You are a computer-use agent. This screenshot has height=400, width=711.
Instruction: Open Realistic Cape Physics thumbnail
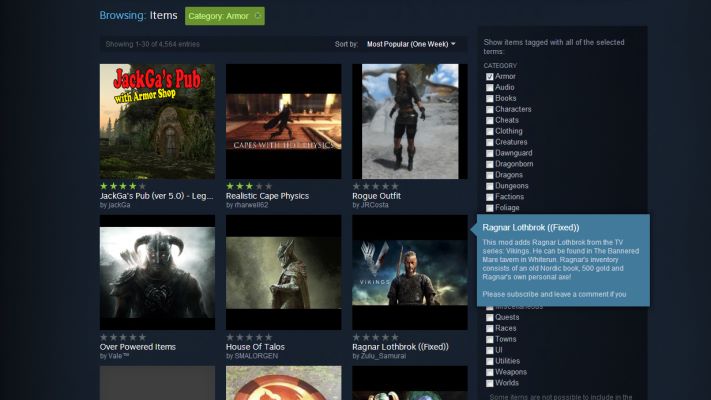pyautogui.click(x=283, y=121)
